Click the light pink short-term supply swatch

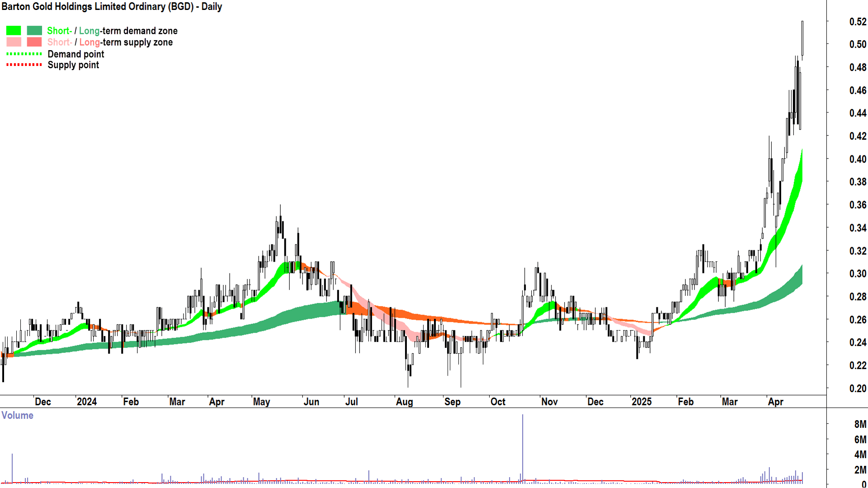coord(14,42)
